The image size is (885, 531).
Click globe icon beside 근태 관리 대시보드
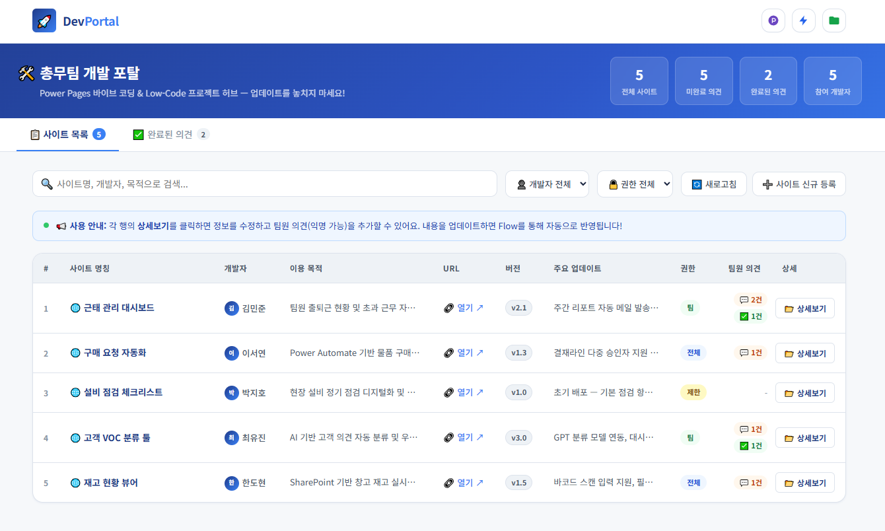75,308
